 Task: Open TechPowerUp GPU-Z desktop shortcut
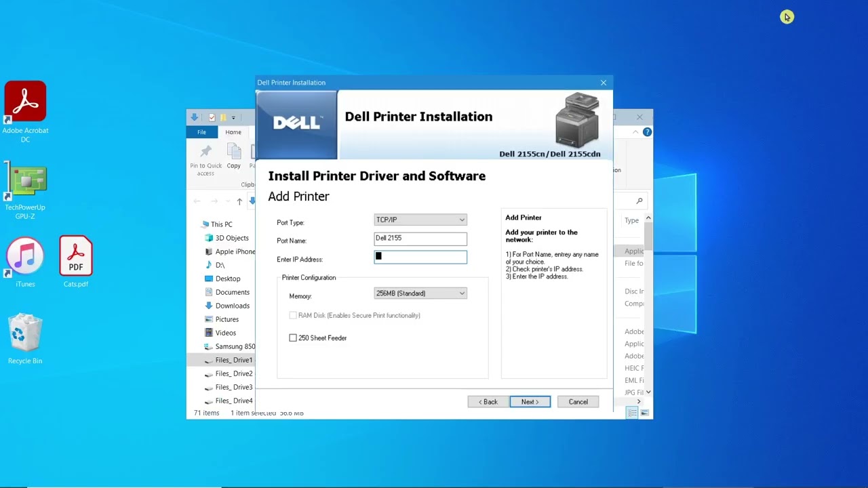[x=25, y=190]
